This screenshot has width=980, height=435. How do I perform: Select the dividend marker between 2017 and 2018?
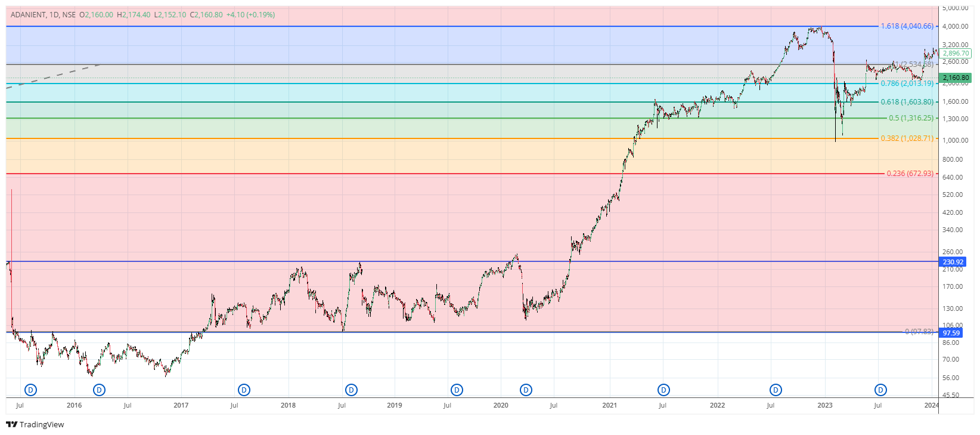tap(244, 390)
